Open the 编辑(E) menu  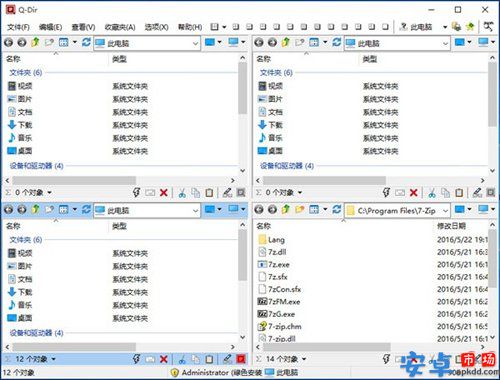coord(50,27)
